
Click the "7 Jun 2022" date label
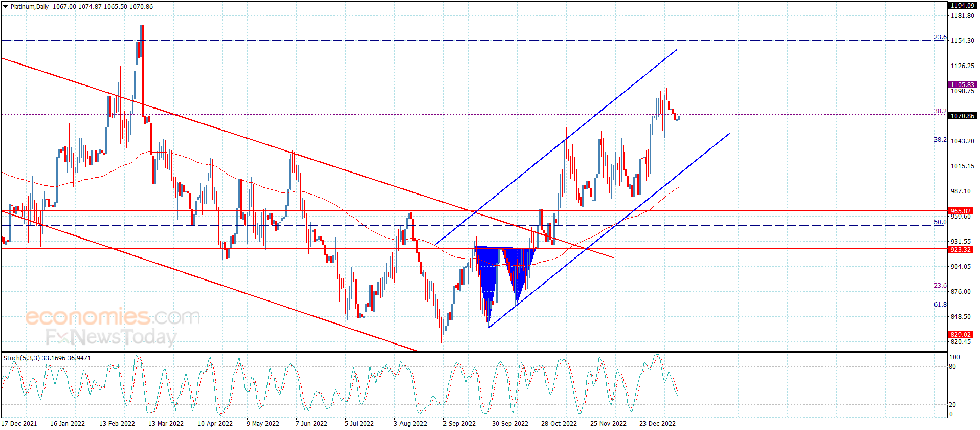[x=311, y=424]
